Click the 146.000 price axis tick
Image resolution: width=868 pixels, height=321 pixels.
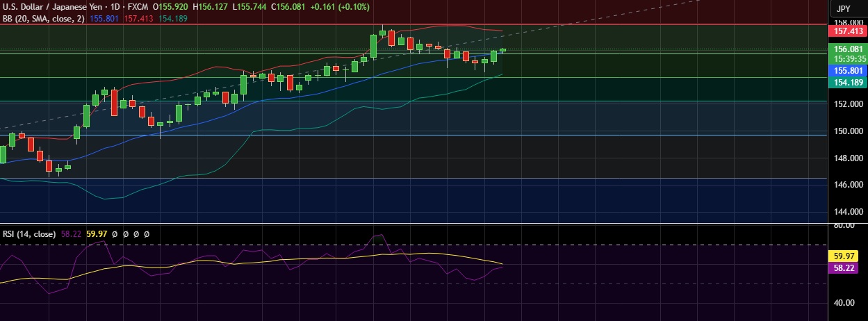(x=848, y=185)
